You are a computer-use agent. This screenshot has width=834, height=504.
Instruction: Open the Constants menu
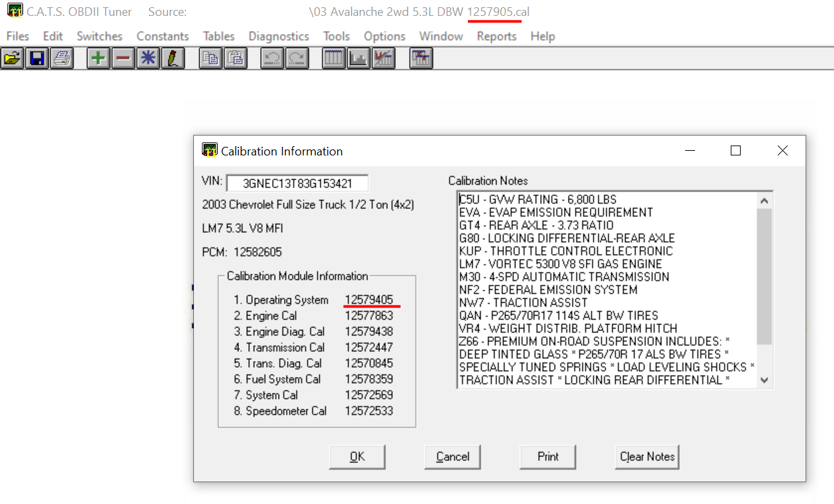point(163,36)
